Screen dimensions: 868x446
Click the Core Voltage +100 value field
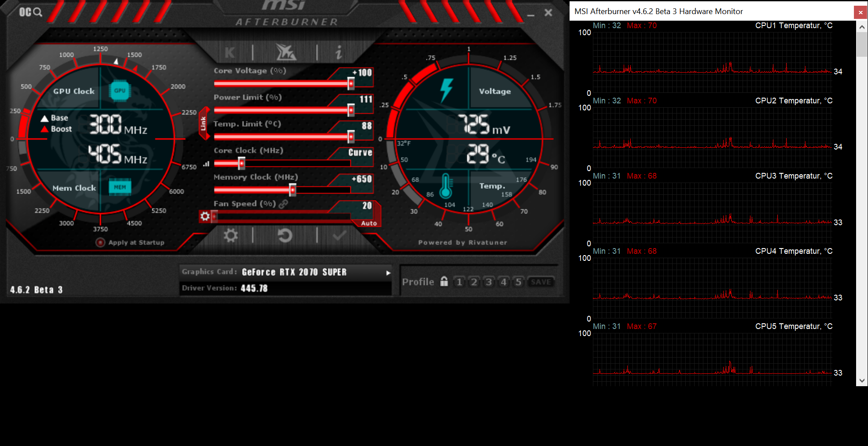click(x=362, y=73)
